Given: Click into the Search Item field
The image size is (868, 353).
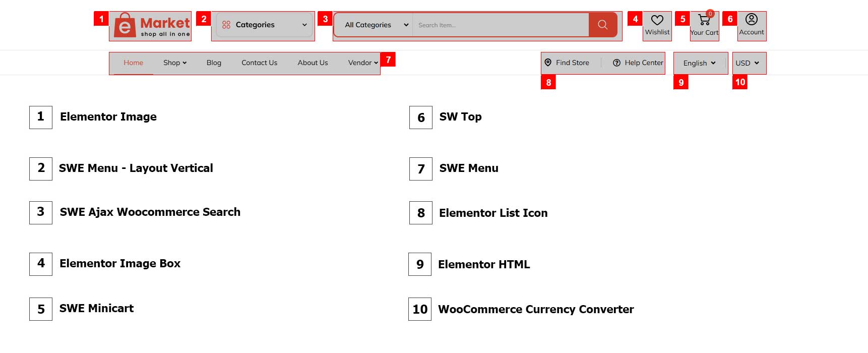Looking at the screenshot, I should coord(499,25).
